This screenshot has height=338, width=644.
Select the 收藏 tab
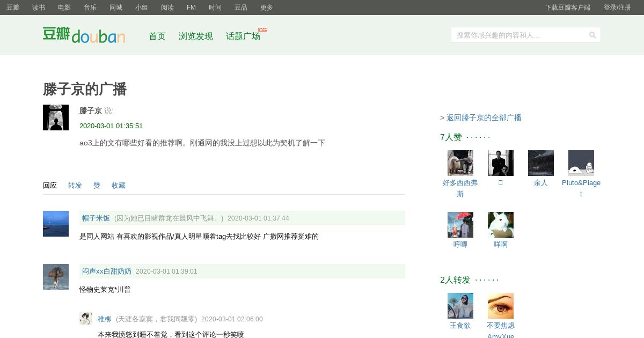[119, 186]
